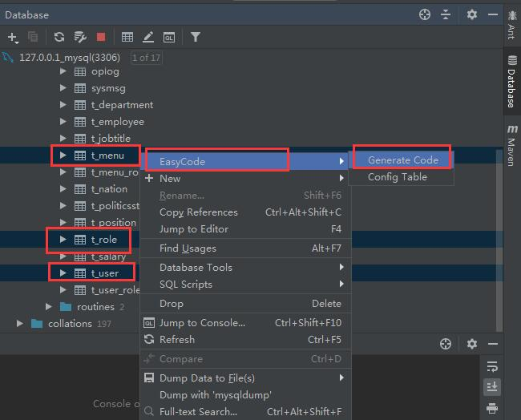Select the t_politicsst table row
The image size is (521, 420).
point(115,206)
